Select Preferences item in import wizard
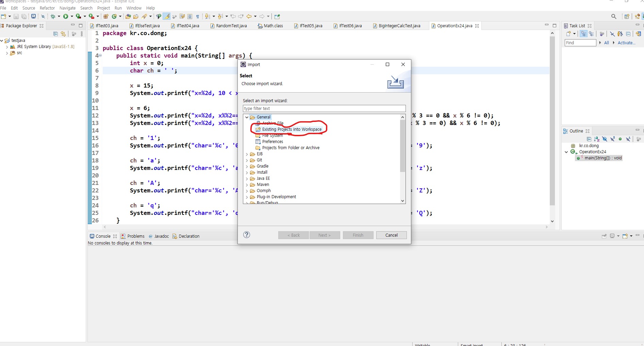 pos(273,142)
